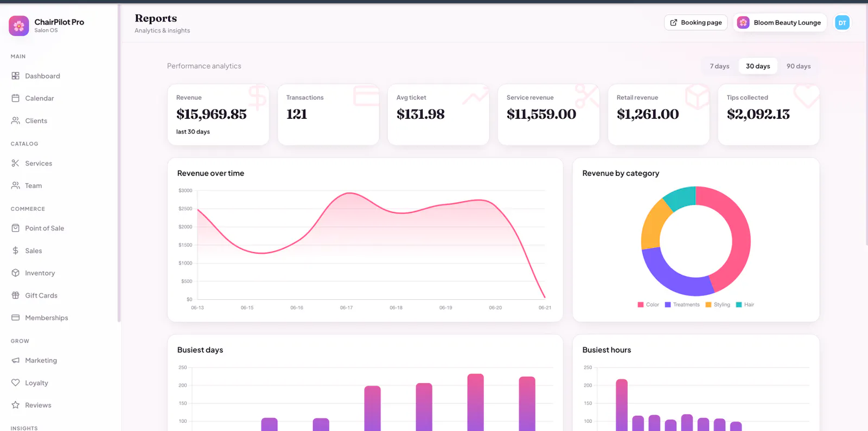Click the 06-17 date axis label
Image resolution: width=868 pixels, height=431 pixels.
click(x=346, y=308)
